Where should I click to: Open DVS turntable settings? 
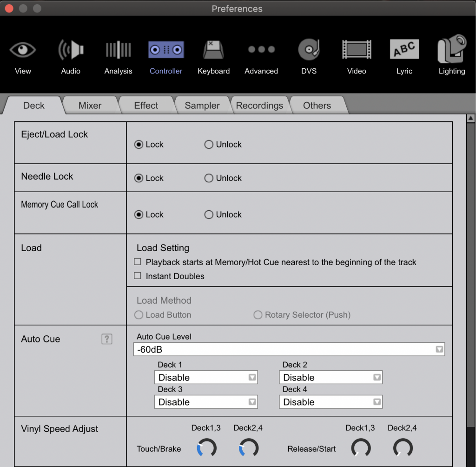[x=309, y=50]
